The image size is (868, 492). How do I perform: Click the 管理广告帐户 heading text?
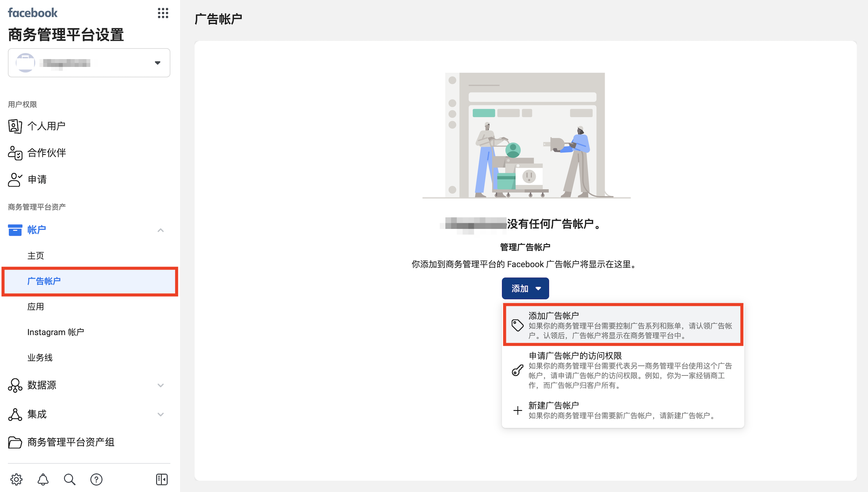525,247
